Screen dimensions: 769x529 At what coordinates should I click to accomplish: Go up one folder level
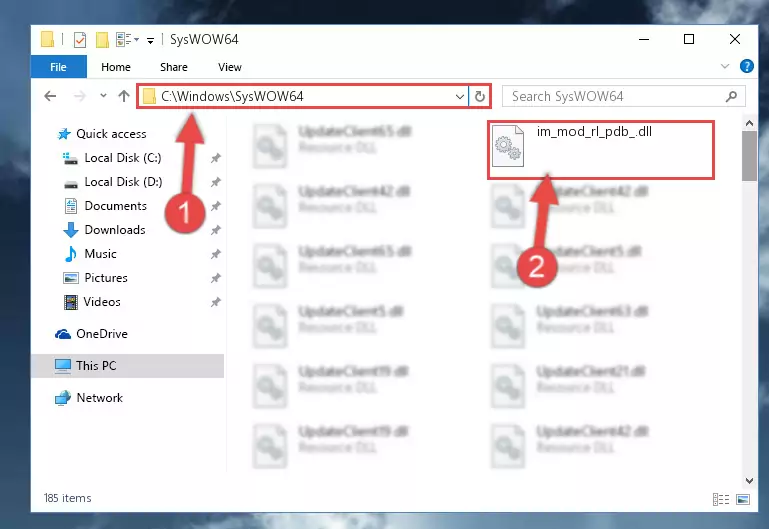(x=124, y=96)
